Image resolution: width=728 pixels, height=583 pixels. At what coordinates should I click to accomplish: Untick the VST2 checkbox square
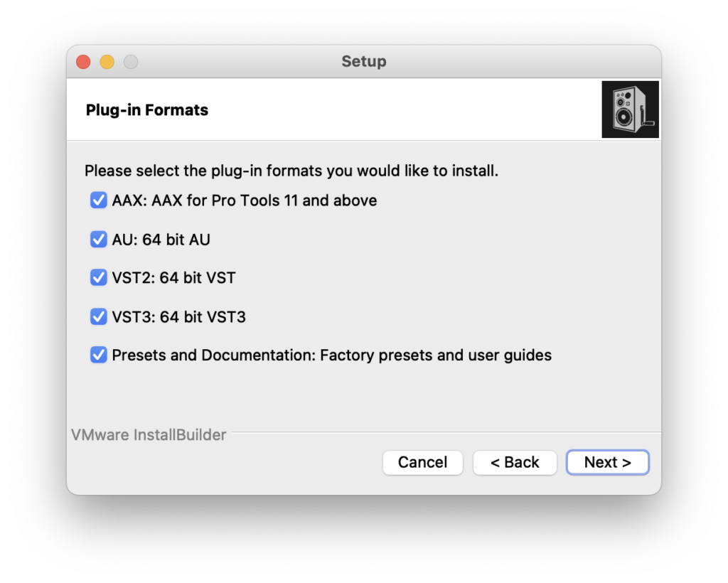point(99,277)
